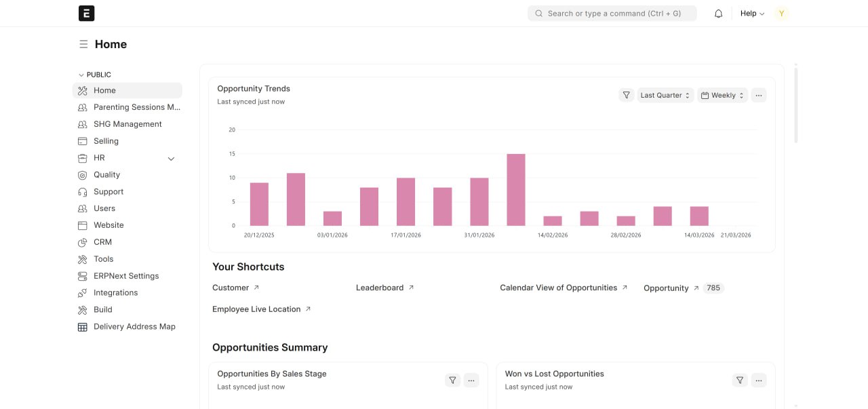Open the Help dropdown menu

click(751, 14)
